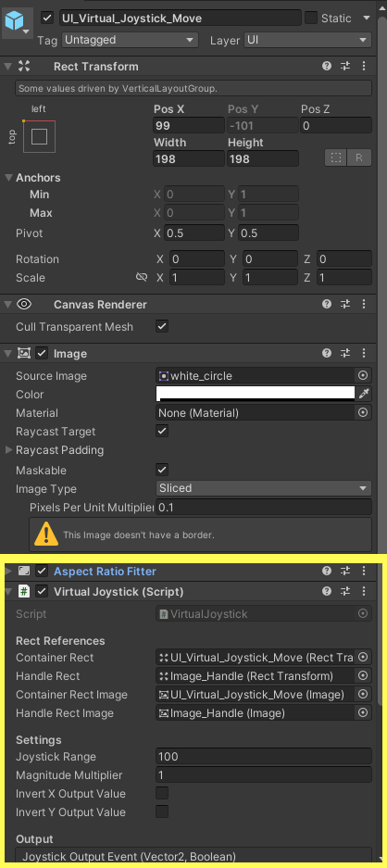The height and width of the screenshot is (868, 387).
Task: Click the Width value field
Action: click(189, 159)
